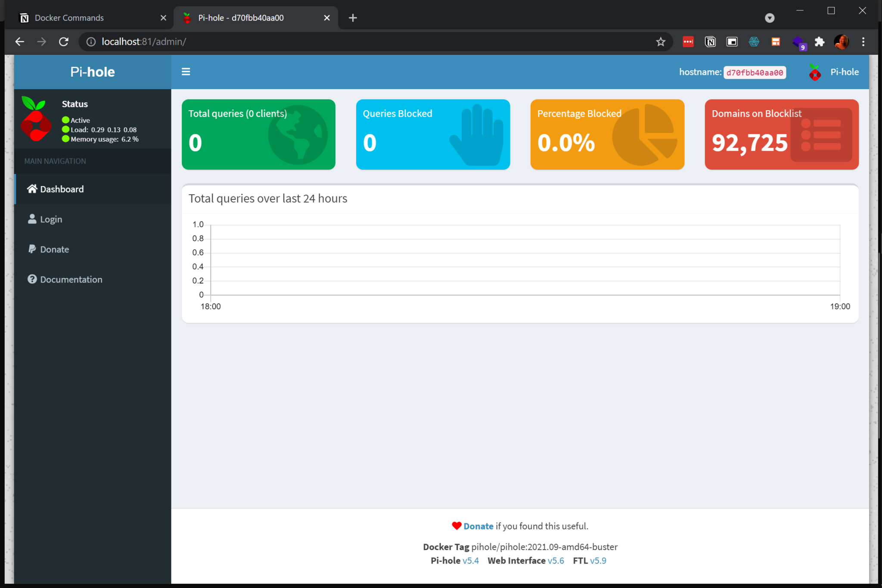
Task: Click the Documentation question-mark icon
Action: click(x=32, y=279)
